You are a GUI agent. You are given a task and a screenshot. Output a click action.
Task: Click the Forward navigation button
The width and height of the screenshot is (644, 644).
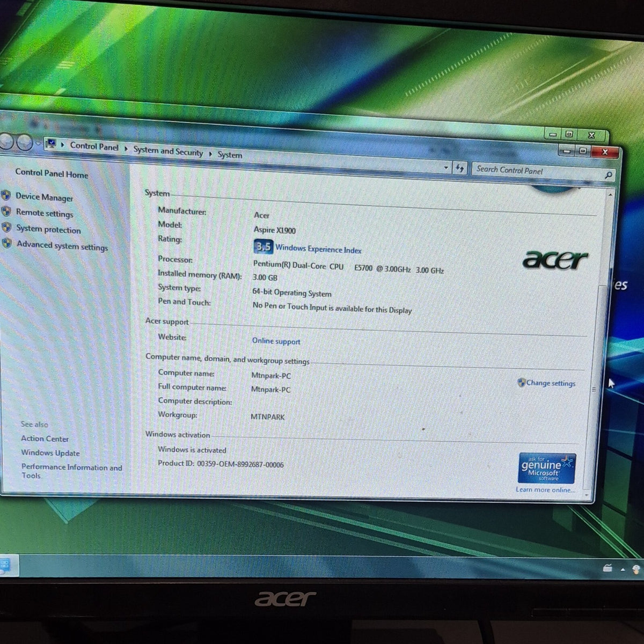pyautogui.click(x=25, y=142)
